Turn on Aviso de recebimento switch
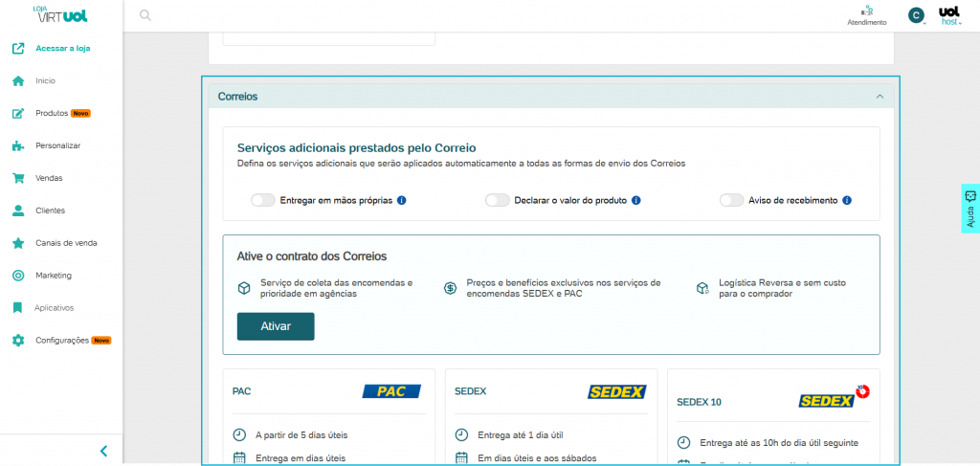Viewport: 980px width, 466px height. click(731, 201)
